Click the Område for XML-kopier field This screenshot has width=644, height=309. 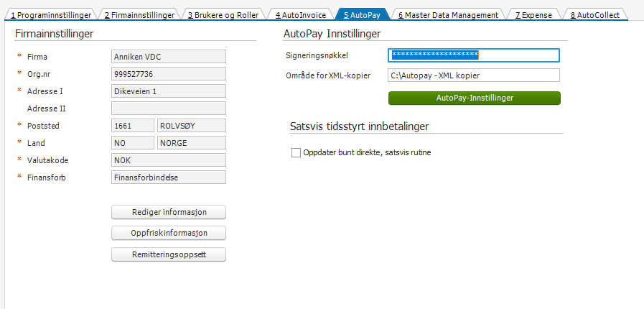pos(474,75)
